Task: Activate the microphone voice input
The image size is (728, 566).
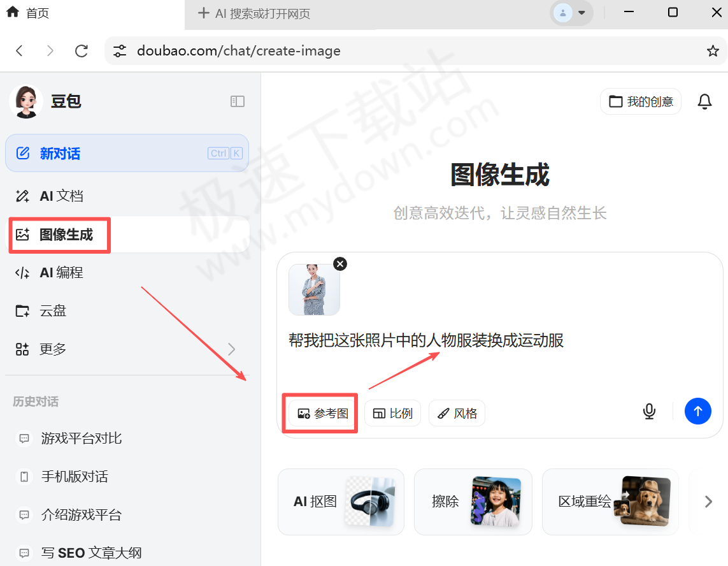Action: click(649, 411)
